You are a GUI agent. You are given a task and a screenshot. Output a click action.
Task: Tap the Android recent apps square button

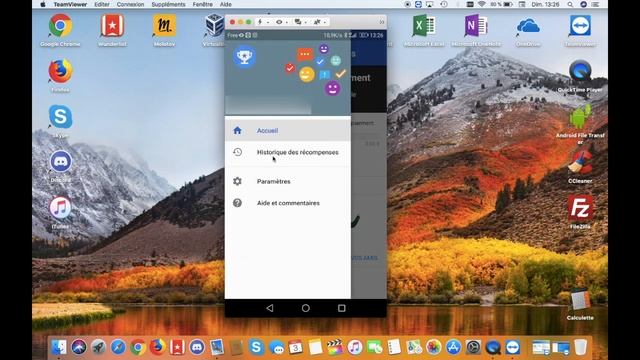tap(342, 308)
